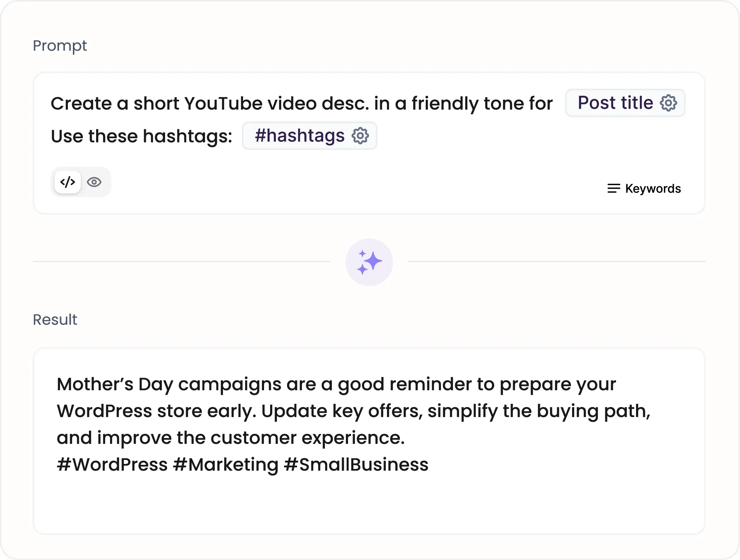The image size is (740, 560).
Task: Click the Keywords button
Action: click(644, 188)
